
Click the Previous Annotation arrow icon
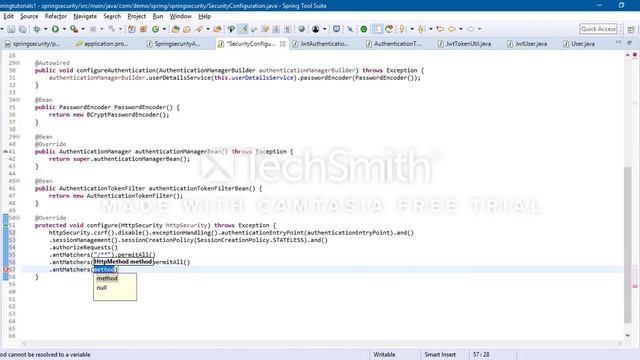click(422, 29)
